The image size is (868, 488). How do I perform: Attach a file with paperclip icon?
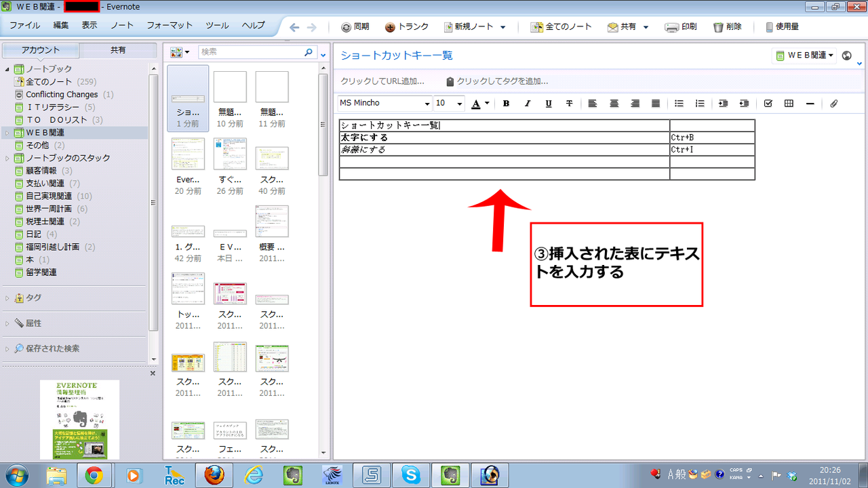834,104
